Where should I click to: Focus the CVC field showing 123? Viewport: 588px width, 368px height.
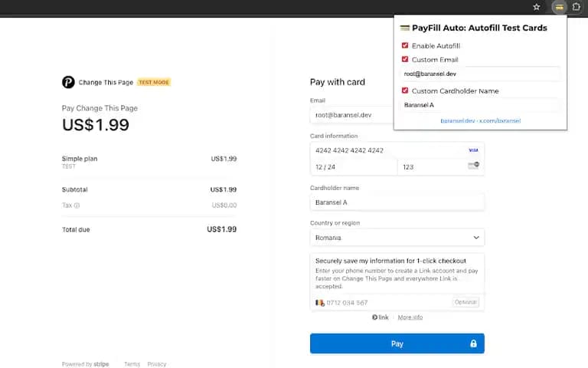441,167
